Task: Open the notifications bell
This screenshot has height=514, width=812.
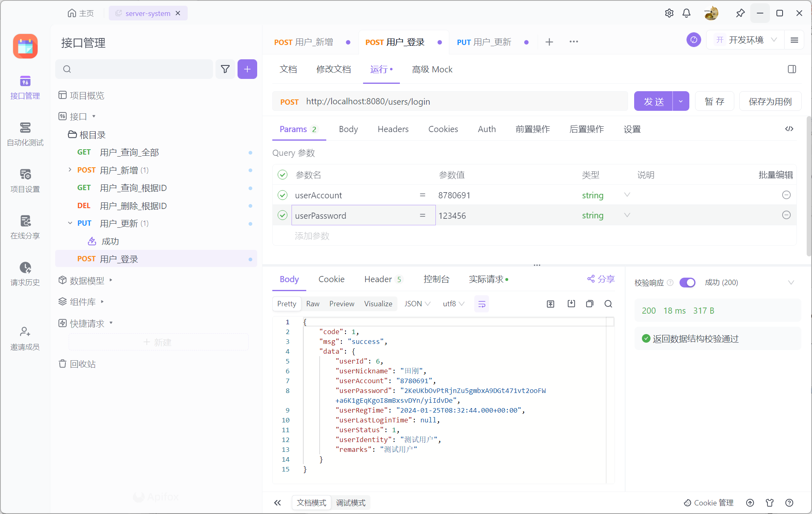Action: [x=686, y=13]
